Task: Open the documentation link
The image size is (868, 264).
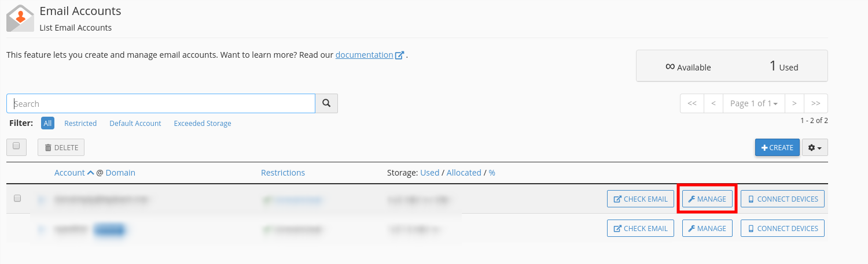Action: pos(364,55)
